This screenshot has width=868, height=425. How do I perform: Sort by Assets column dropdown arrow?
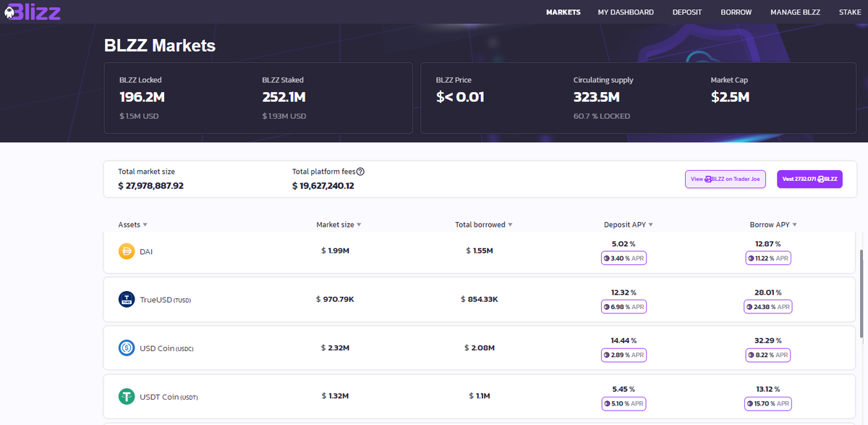tap(145, 225)
